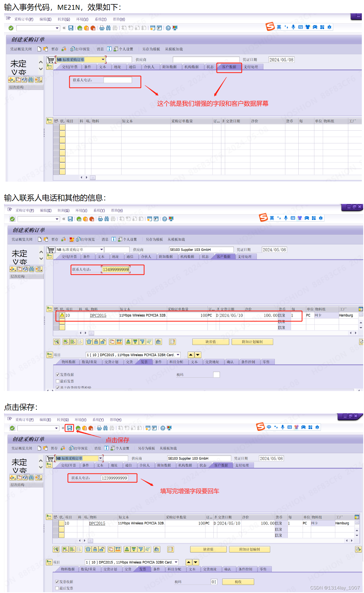Toggle the 发票收据 checkbox in the 13499999999 window
The height and width of the screenshot is (593, 364).
(x=58, y=375)
